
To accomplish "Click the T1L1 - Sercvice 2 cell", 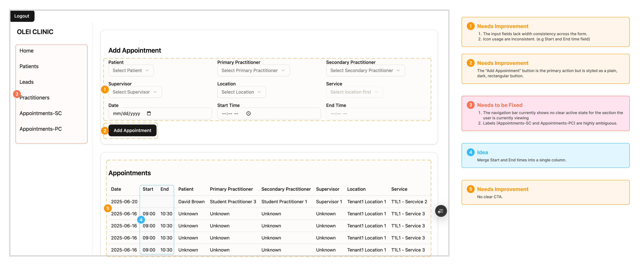I will tap(409, 202).
